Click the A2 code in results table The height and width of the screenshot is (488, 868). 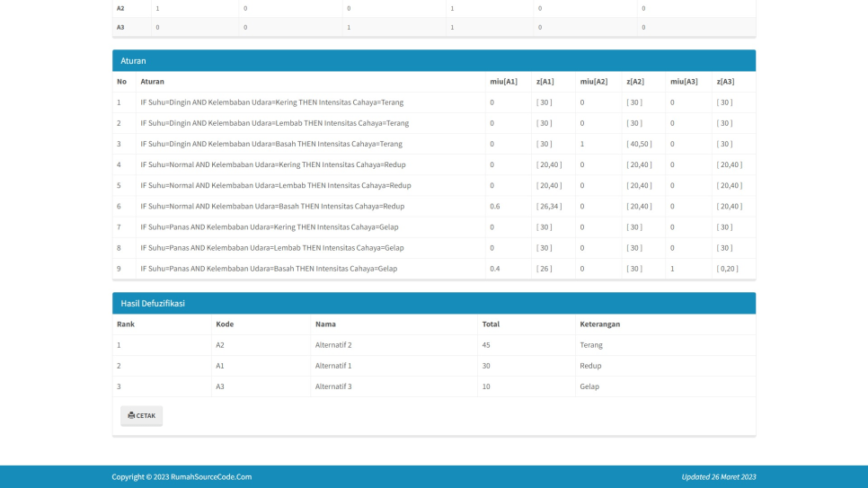[x=220, y=345]
